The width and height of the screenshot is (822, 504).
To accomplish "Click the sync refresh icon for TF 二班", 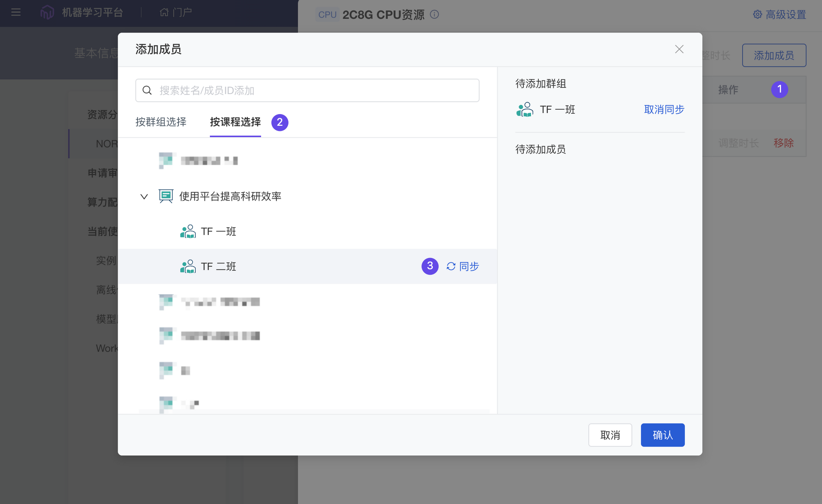I will click(x=451, y=267).
